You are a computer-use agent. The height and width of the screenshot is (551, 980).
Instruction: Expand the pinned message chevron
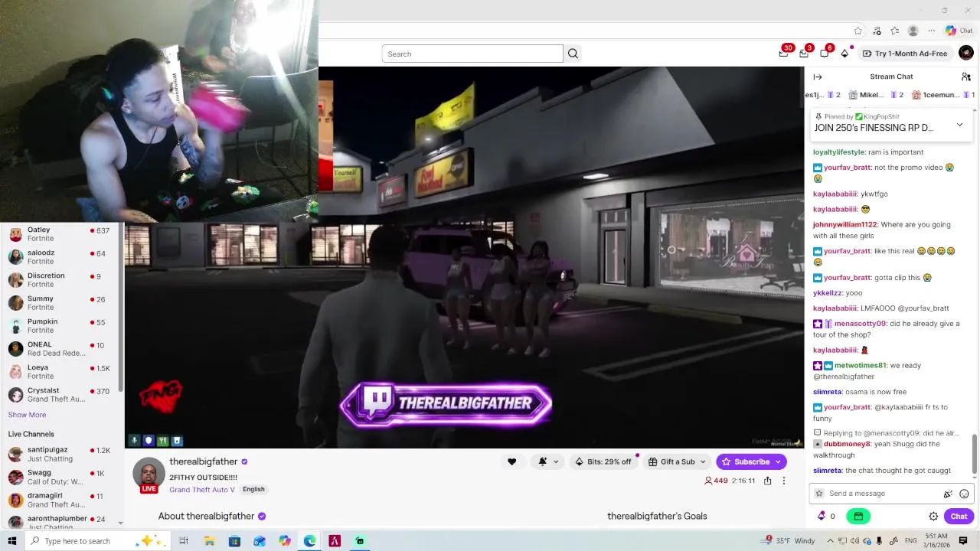click(959, 125)
